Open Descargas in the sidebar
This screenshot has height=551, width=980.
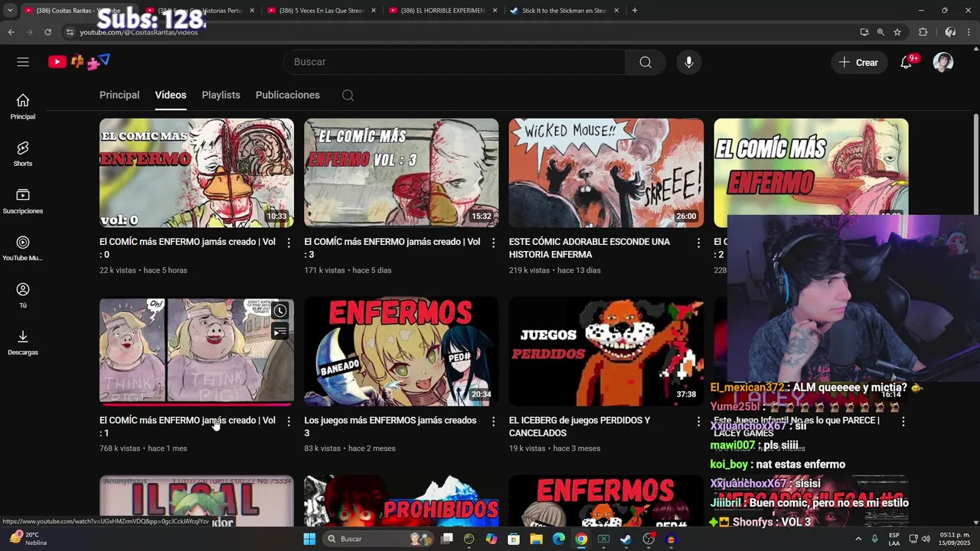(23, 342)
